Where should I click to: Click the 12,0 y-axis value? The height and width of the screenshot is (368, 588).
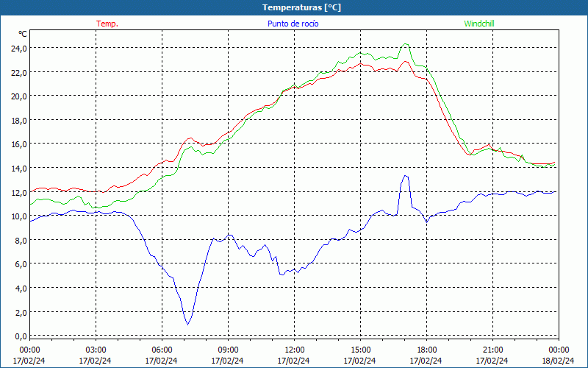[18, 192]
